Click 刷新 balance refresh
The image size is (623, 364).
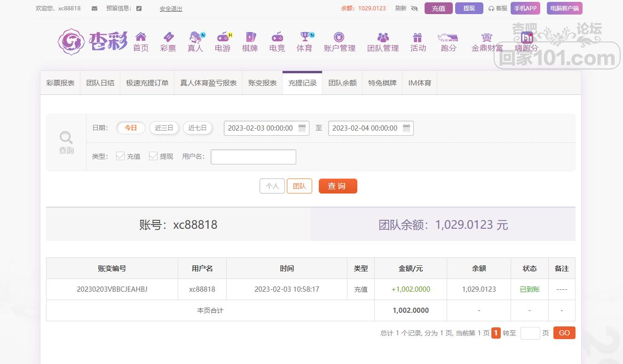pyautogui.click(x=401, y=8)
